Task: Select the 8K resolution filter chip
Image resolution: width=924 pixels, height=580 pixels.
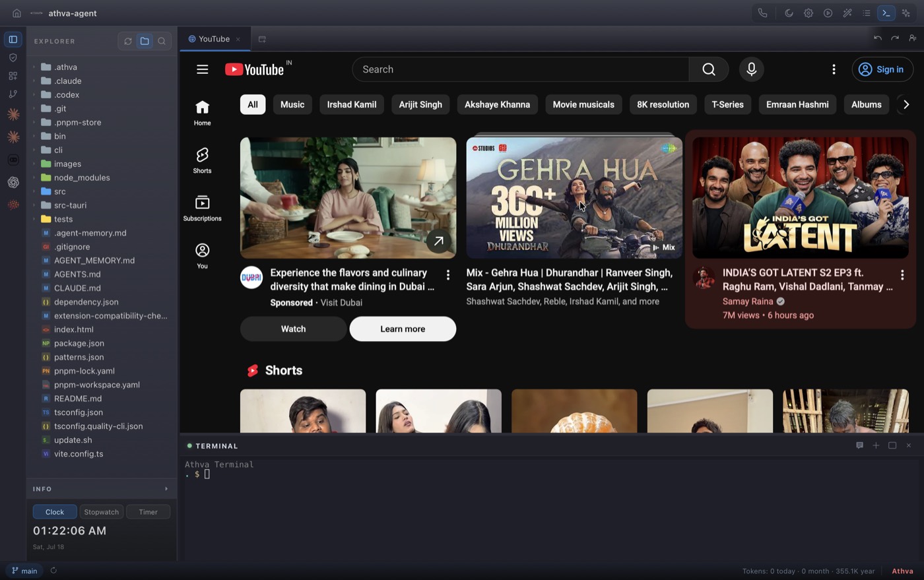Action: tap(663, 104)
